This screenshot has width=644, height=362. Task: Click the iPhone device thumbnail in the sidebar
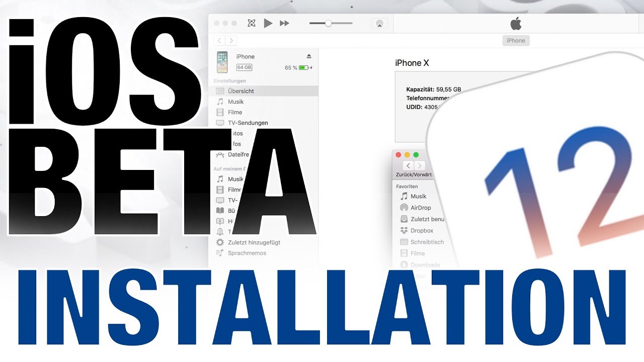point(222,62)
